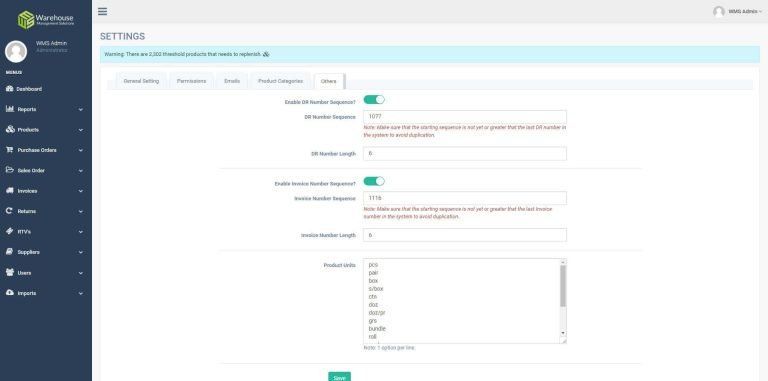Expand the Returns menu chevron
768x381 pixels.
[x=81, y=212]
